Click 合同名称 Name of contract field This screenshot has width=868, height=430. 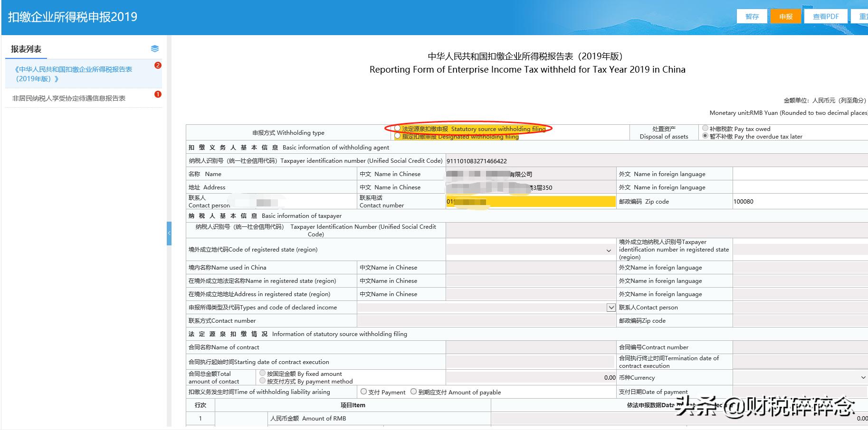coord(531,347)
